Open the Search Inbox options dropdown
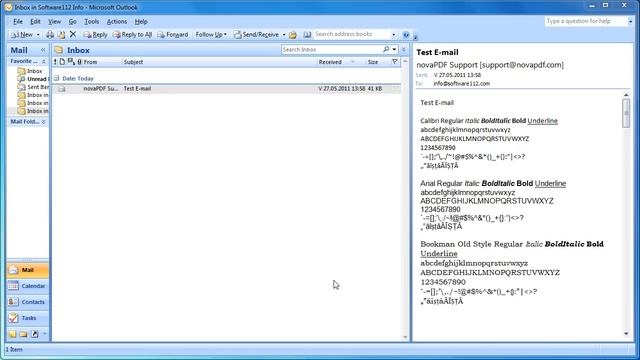Image resolution: width=640 pixels, height=360 pixels. pyautogui.click(x=394, y=49)
